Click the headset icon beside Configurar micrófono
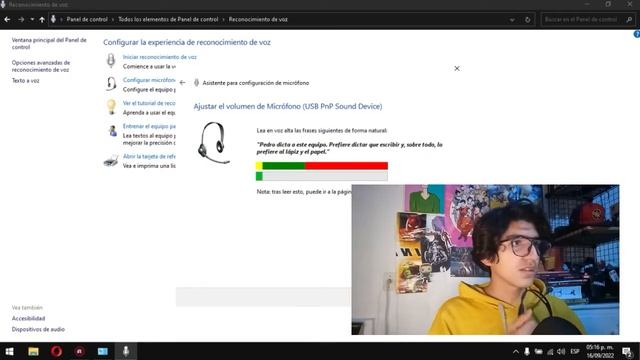The height and width of the screenshot is (360, 640). [111, 84]
